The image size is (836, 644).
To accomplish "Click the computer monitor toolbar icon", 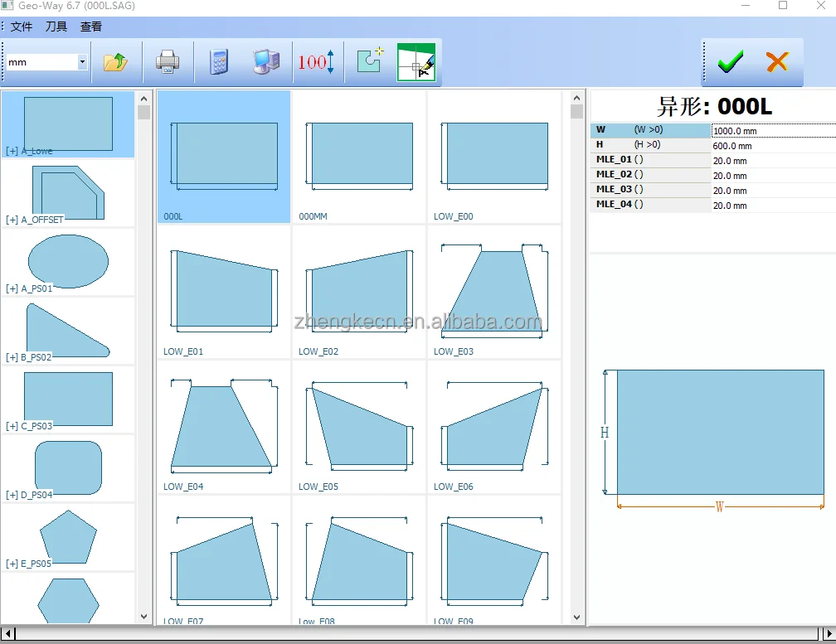I will tap(265, 62).
